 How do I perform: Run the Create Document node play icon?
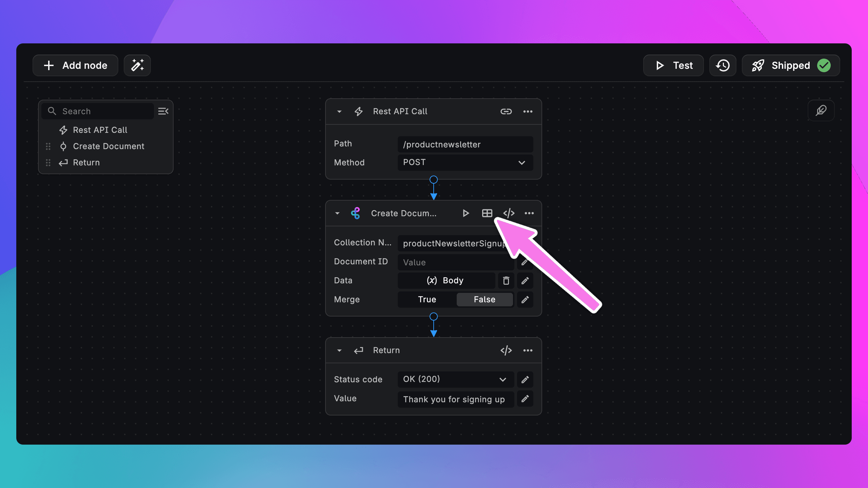click(x=466, y=213)
